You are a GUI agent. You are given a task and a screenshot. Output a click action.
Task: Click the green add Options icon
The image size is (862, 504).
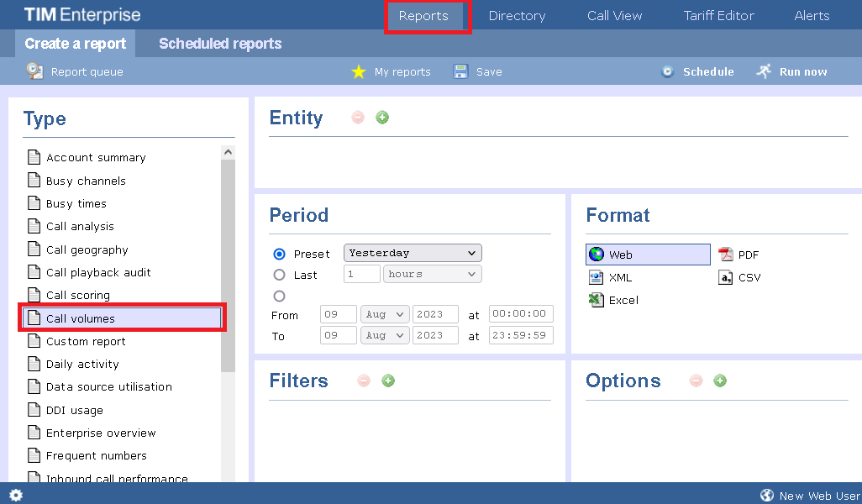pos(720,381)
